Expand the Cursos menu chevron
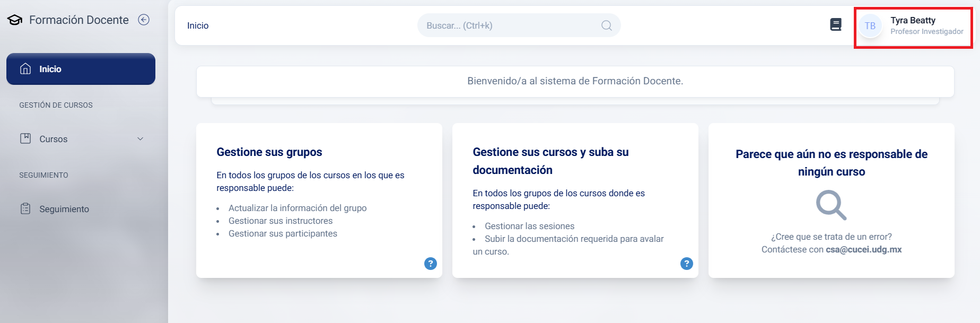The width and height of the screenshot is (980, 323). tap(141, 139)
